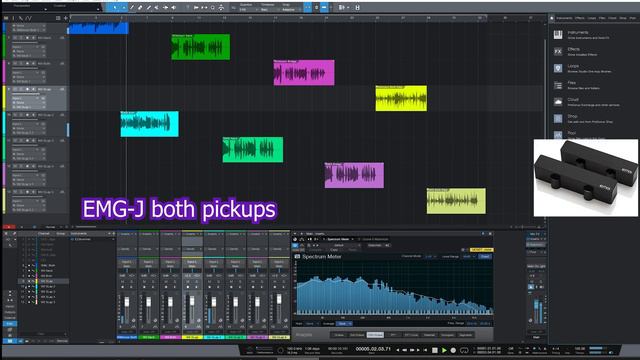
Task: Open Shop home tile
Action: 558,118
